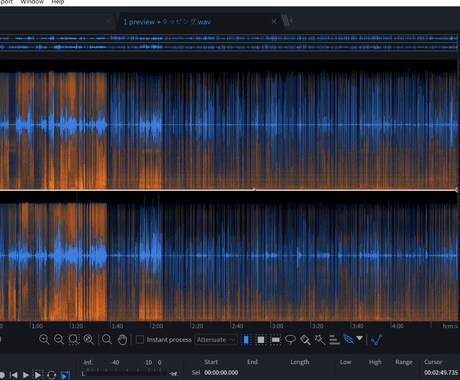Click the selection Start time field

click(221, 373)
